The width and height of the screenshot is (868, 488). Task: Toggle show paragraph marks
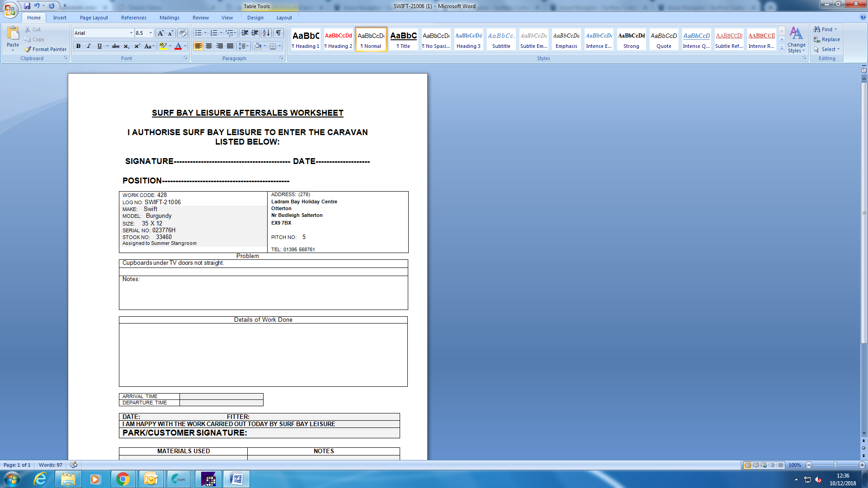278,33
